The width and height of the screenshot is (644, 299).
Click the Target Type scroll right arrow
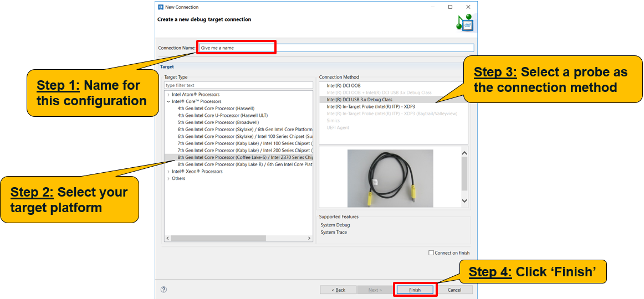point(310,238)
